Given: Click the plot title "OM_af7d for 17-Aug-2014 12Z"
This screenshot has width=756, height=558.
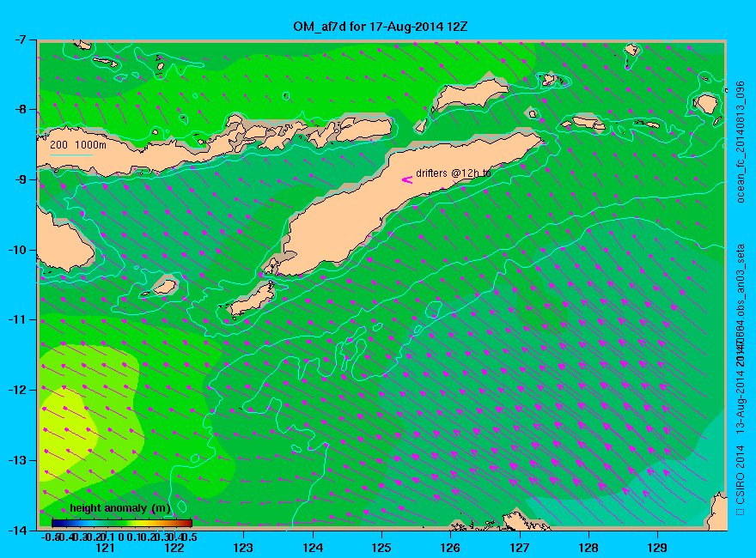Looking at the screenshot, I should point(381,27).
